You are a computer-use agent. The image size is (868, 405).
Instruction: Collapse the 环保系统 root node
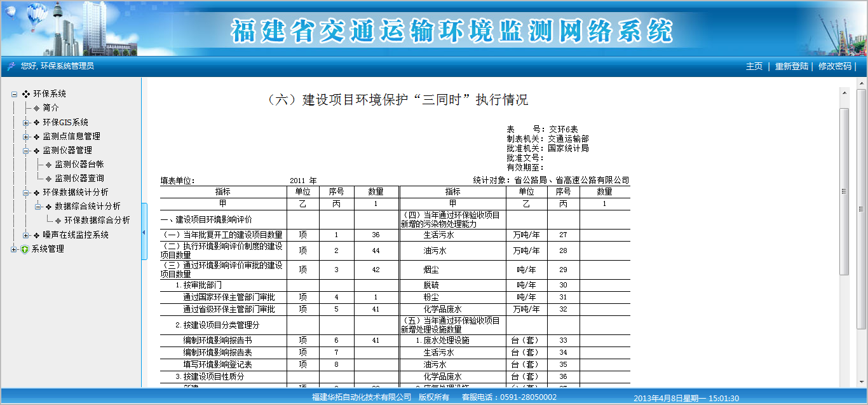point(15,94)
